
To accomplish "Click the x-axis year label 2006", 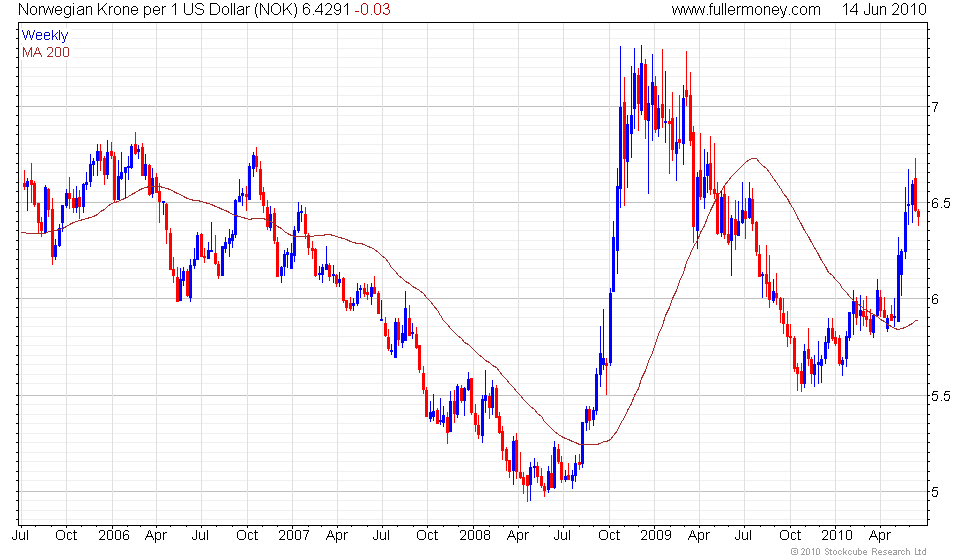I will (114, 536).
